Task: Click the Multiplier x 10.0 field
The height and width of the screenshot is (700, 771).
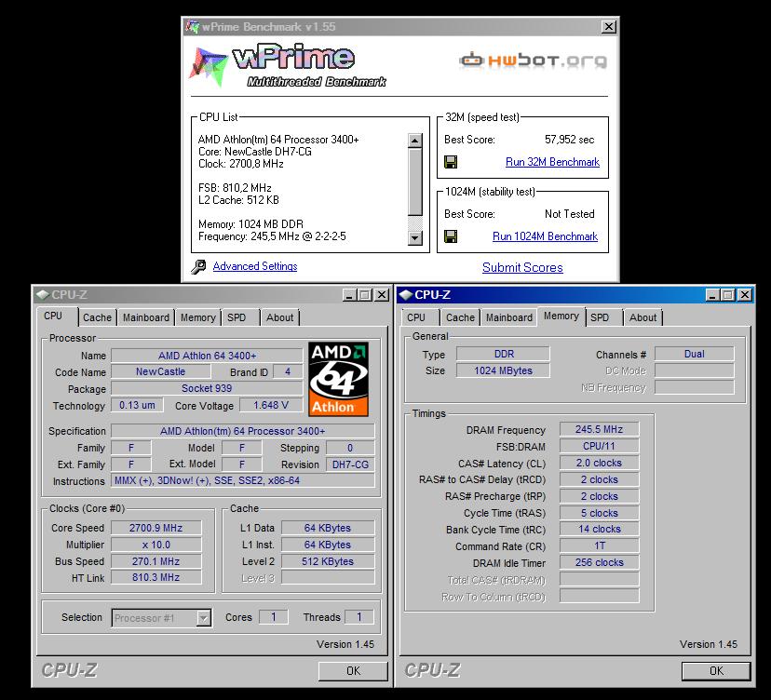Action: point(156,545)
